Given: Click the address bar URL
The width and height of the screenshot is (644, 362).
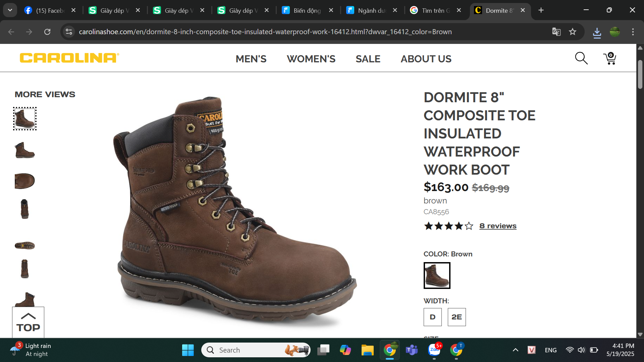Looking at the screenshot, I should pos(265,32).
